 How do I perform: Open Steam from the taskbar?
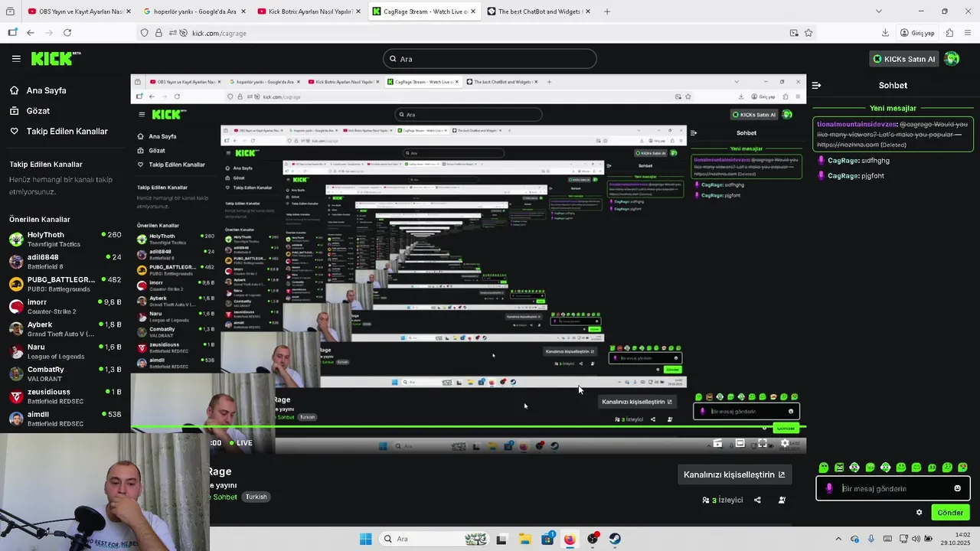pos(615,539)
